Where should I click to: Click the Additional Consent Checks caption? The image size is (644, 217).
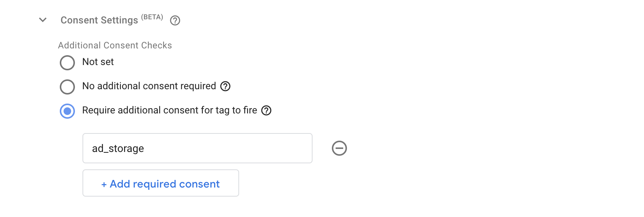point(115,45)
